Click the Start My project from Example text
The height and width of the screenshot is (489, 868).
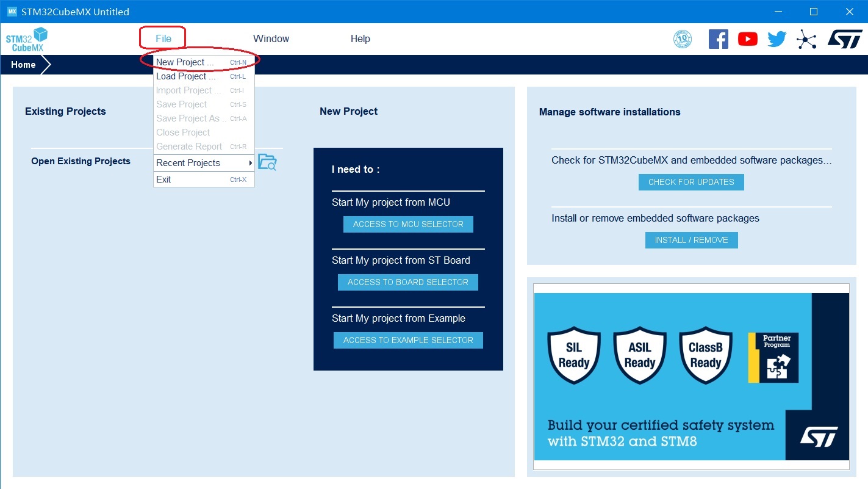(398, 319)
